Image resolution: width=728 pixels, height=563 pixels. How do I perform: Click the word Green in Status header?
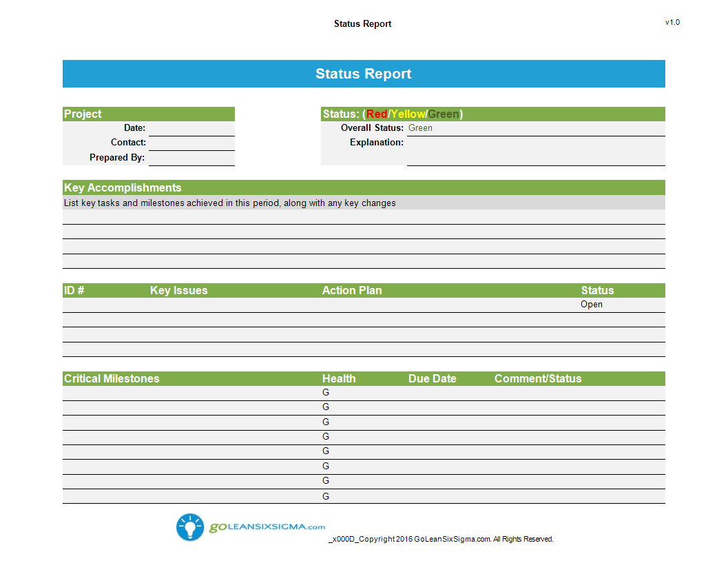(x=444, y=114)
